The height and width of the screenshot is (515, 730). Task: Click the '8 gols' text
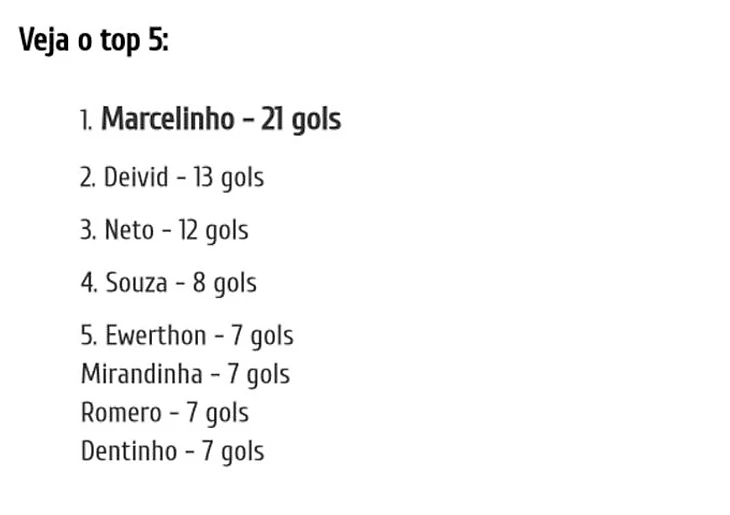coord(224,284)
